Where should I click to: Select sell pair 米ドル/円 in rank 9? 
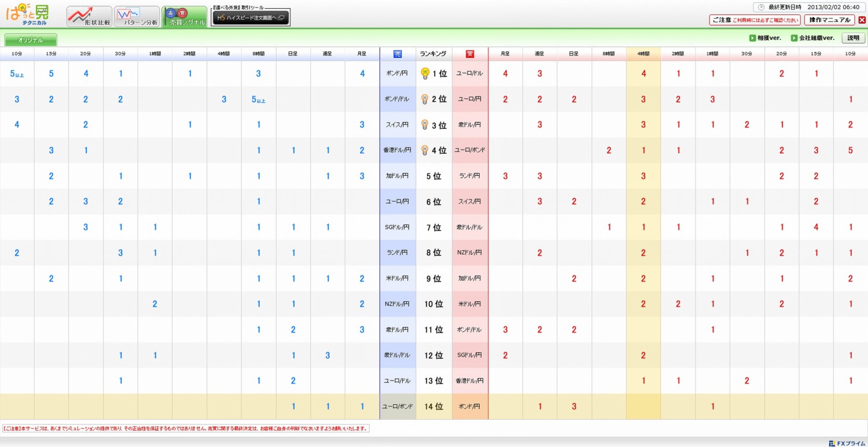coord(398,278)
